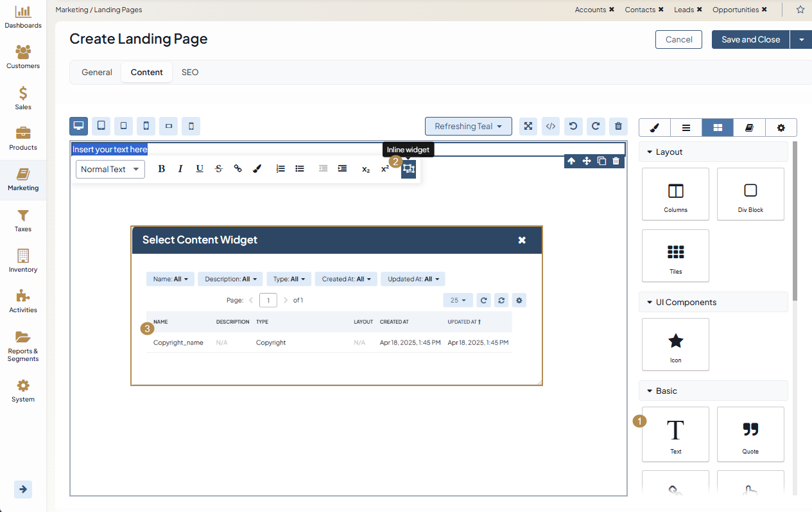Toggle bold formatting in the text toolbar
812x512 pixels.
coord(162,169)
